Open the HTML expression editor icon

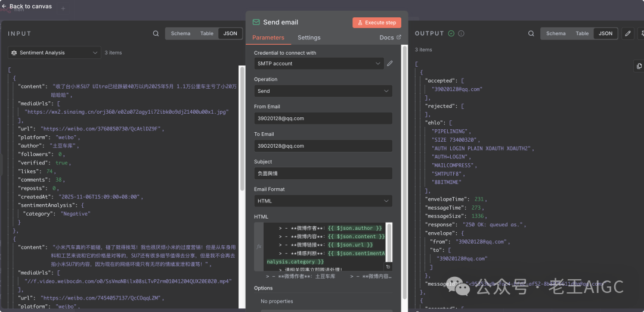tap(388, 267)
